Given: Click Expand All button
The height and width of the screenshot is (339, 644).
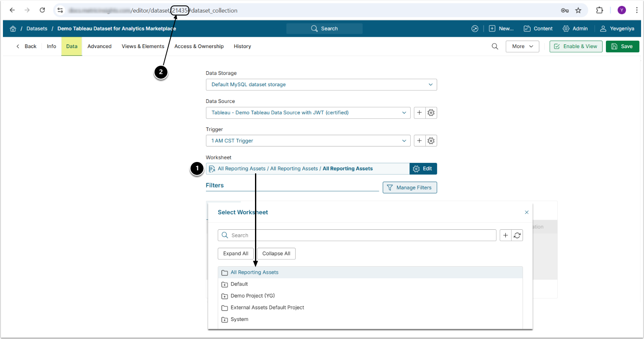Looking at the screenshot, I should coord(236,254).
